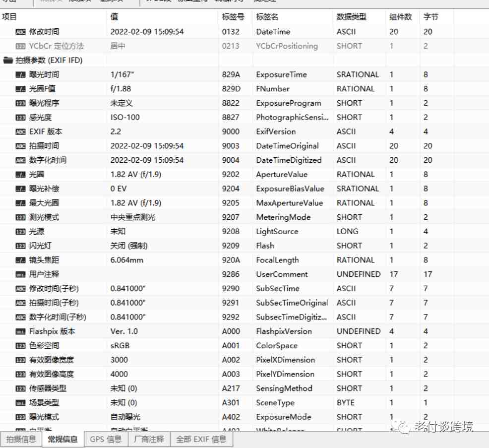Click the 字节 column header

pos(436,17)
